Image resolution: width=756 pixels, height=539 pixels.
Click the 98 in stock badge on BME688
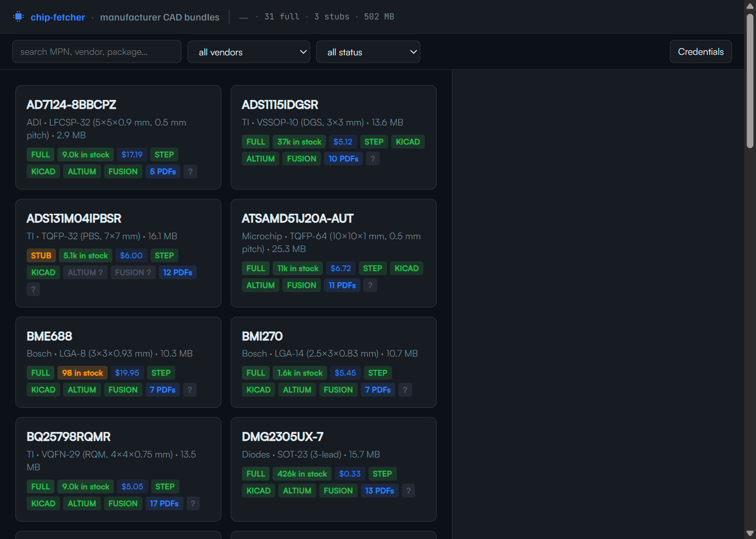(83, 373)
